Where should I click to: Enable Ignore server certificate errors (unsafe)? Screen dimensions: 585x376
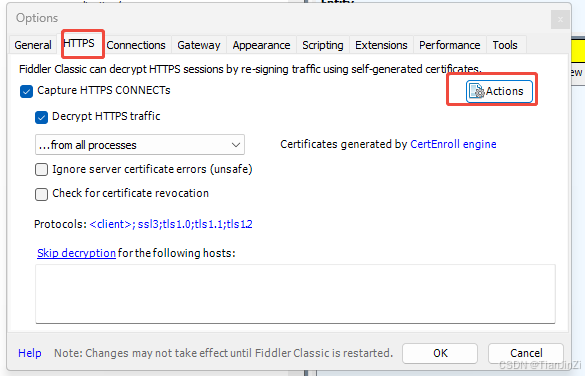tap(41, 169)
